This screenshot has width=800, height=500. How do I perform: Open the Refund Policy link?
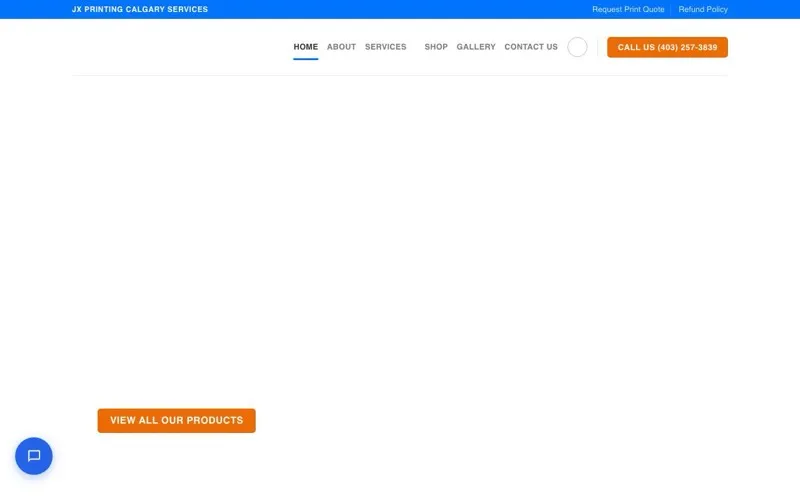tap(703, 9)
